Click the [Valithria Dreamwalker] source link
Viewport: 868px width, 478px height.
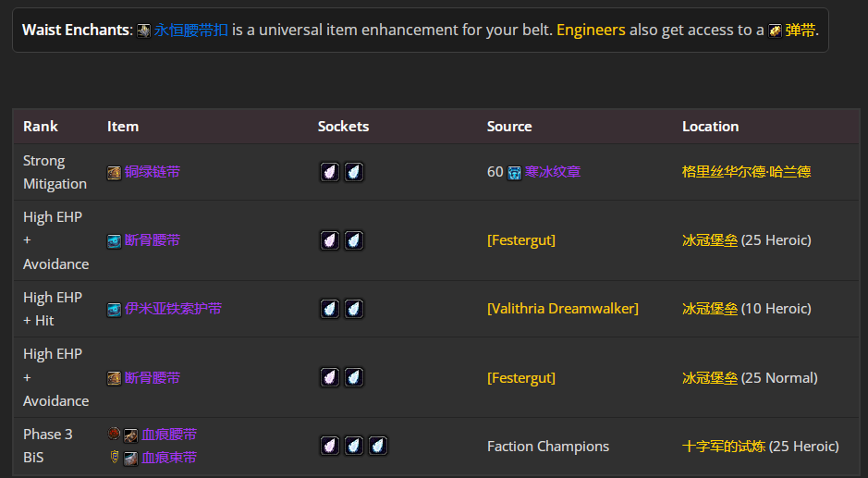(x=562, y=309)
